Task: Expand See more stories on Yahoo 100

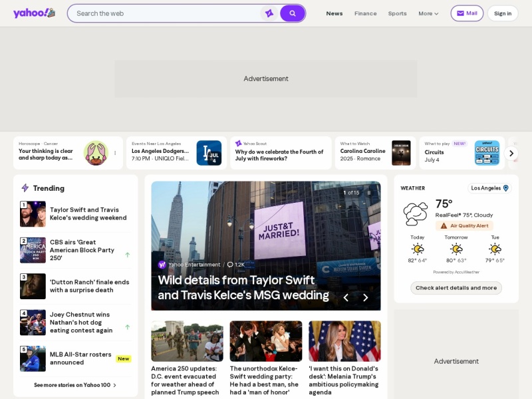Action: click(x=75, y=385)
